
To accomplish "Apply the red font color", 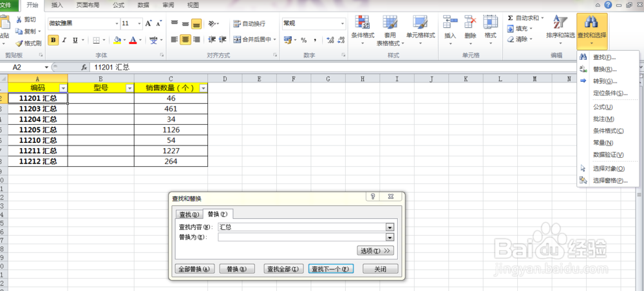I will [133, 40].
